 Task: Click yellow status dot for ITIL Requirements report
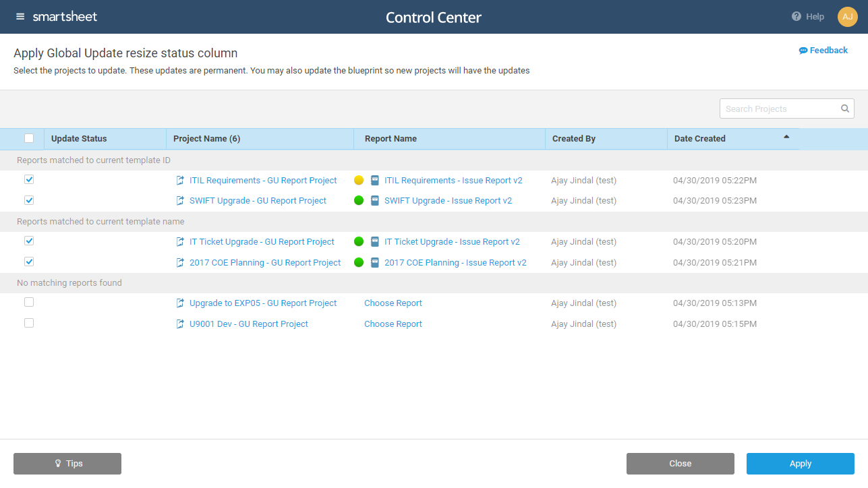(x=359, y=180)
